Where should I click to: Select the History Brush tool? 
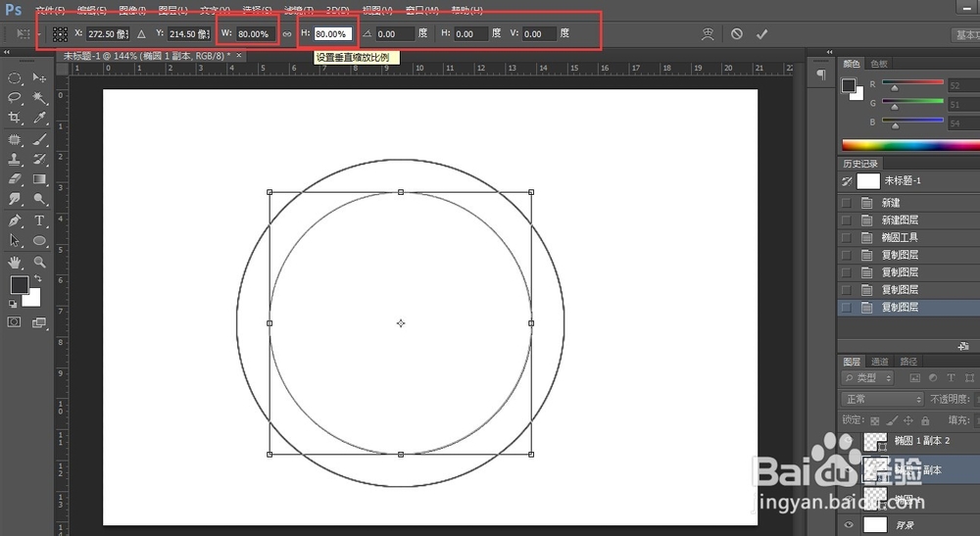pos(39,160)
